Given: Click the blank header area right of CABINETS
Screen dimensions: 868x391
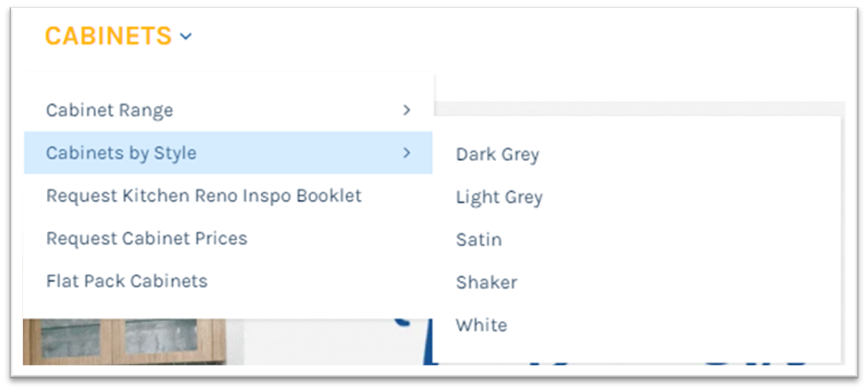Looking at the screenshot, I should click(x=533, y=36).
